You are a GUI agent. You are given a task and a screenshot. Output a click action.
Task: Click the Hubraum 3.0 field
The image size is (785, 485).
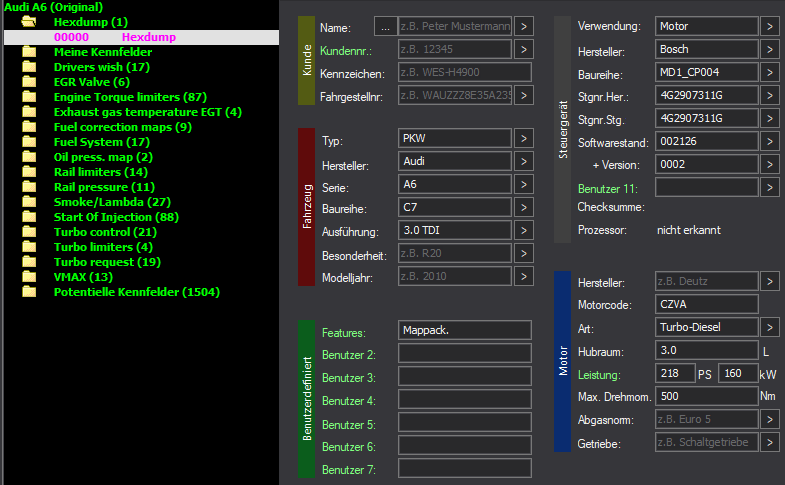(706, 350)
